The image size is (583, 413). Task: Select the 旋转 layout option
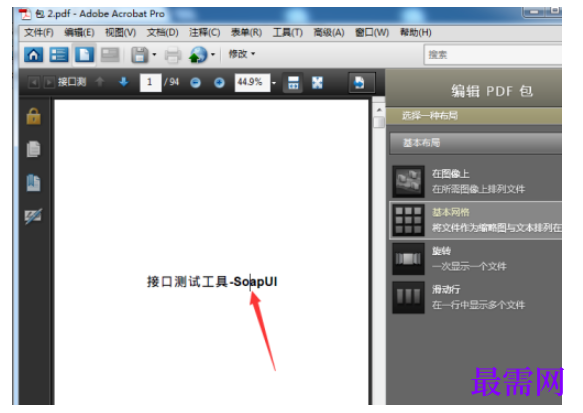[x=476, y=259]
